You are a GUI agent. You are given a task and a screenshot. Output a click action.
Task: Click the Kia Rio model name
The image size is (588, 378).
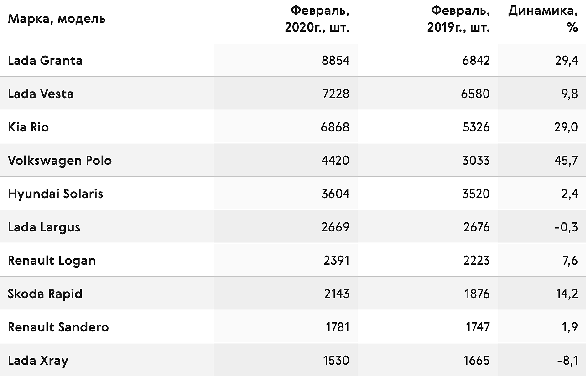point(28,127)
